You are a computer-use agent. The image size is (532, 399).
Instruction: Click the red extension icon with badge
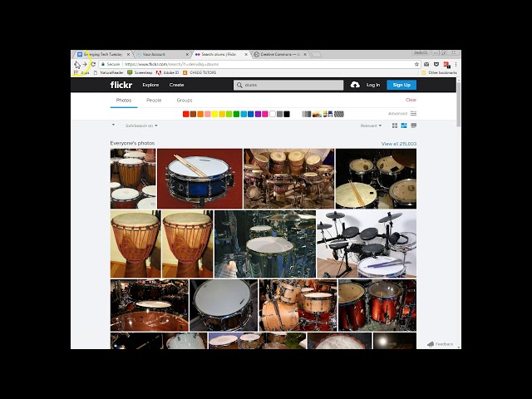(446, 65)
